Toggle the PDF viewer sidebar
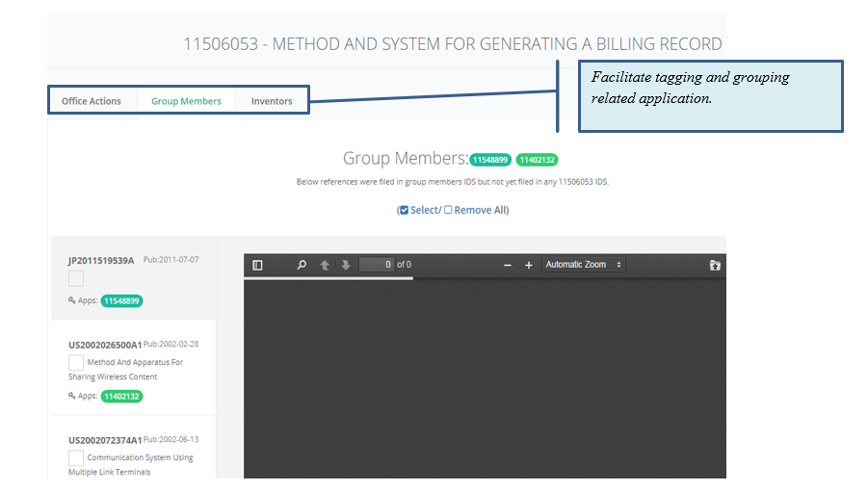Screen dimensions: 868x491 click(257, 265)
